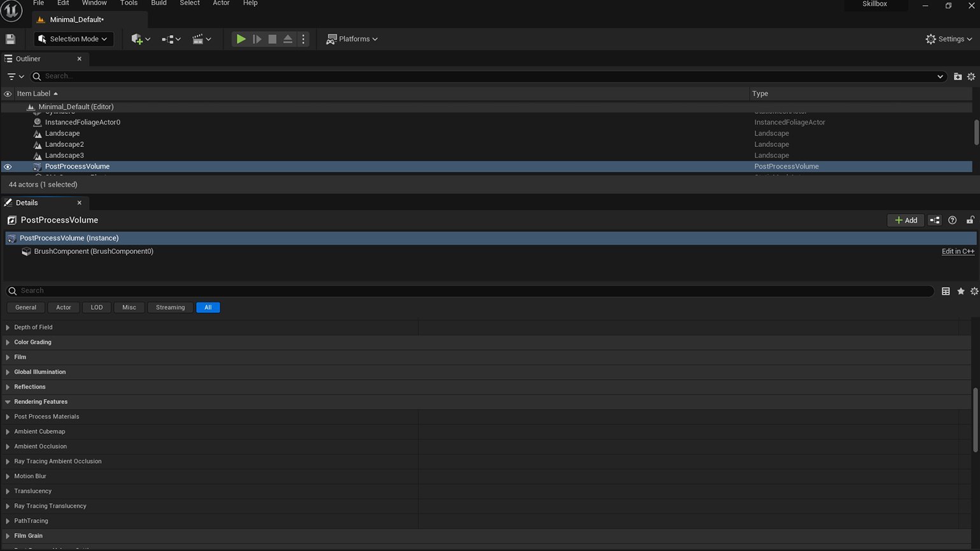Switch to the Minimal_Default tab

point(76,20)
